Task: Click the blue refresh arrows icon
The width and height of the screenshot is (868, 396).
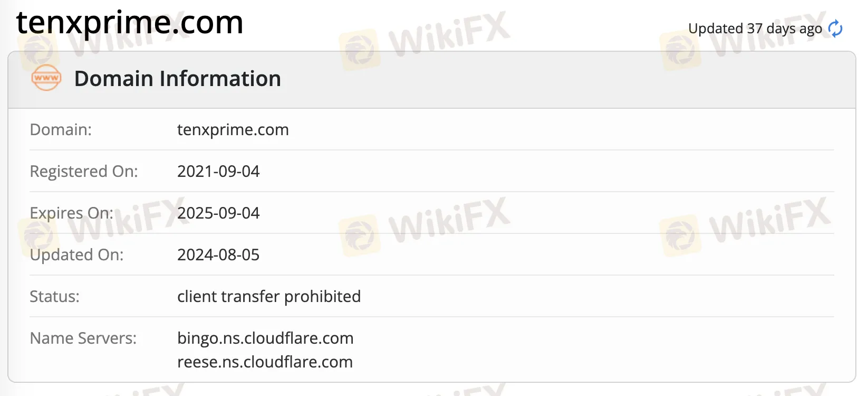Action: click(835, 29)
